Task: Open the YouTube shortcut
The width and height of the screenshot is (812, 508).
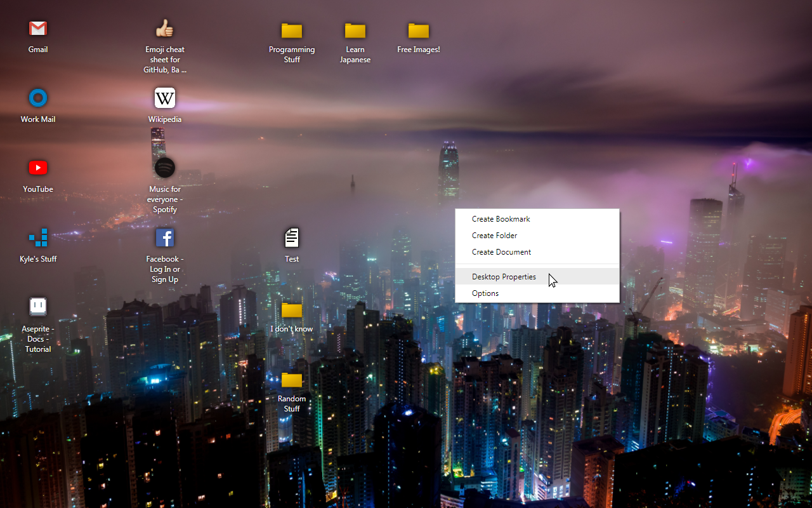Action: coord(37,168)
